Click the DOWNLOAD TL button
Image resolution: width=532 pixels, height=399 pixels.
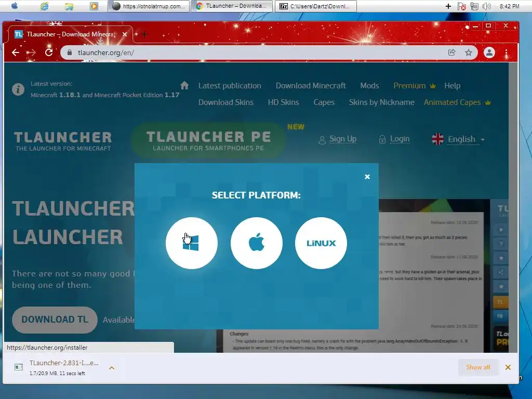pyautogui.click(x=55, y=320)
